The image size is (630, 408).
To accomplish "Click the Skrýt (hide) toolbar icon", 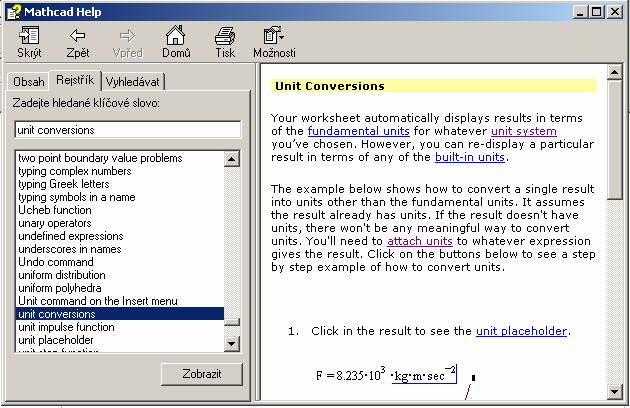I will (x=29, y=42).
